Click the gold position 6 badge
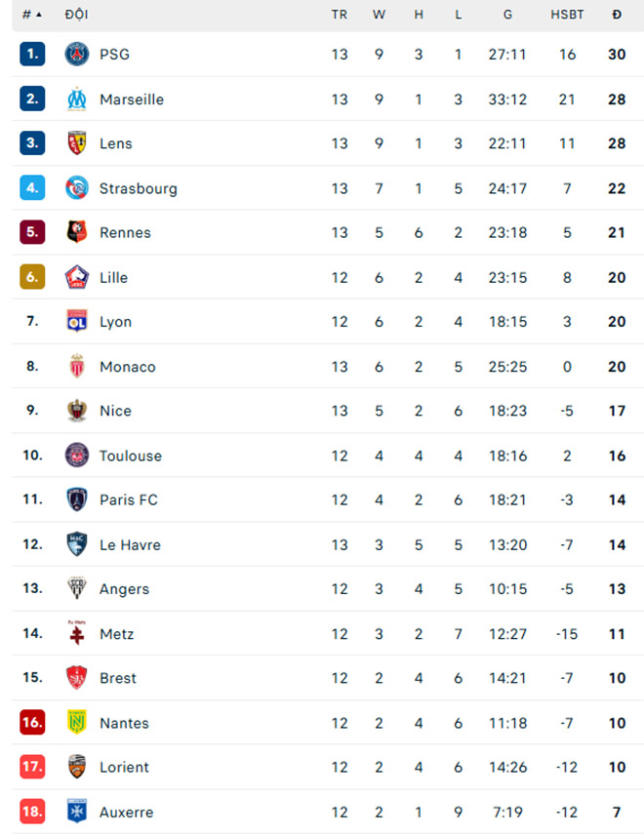 click(32, 277)
